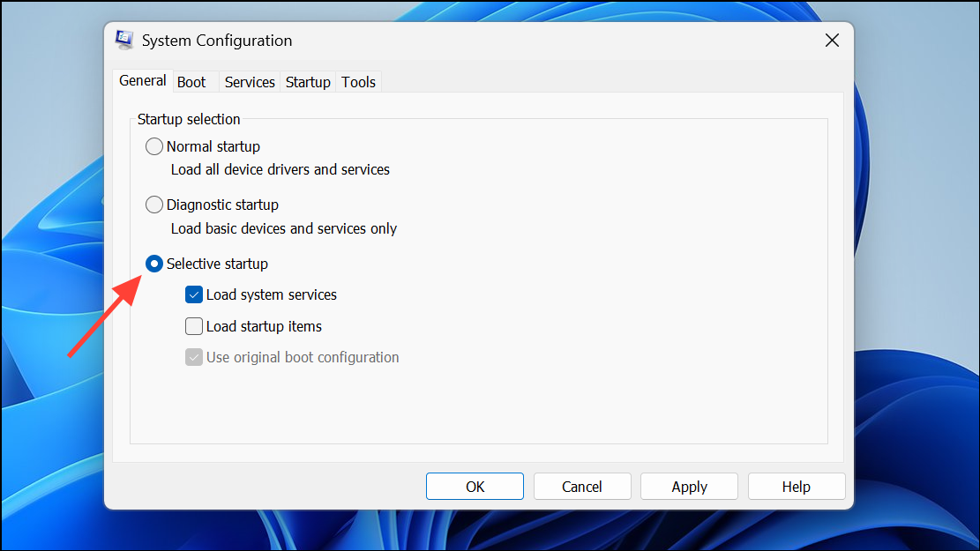Viewport: 980px width, 551px height.
Task: Select the Normal startup radio button
Action: (154, 147)
